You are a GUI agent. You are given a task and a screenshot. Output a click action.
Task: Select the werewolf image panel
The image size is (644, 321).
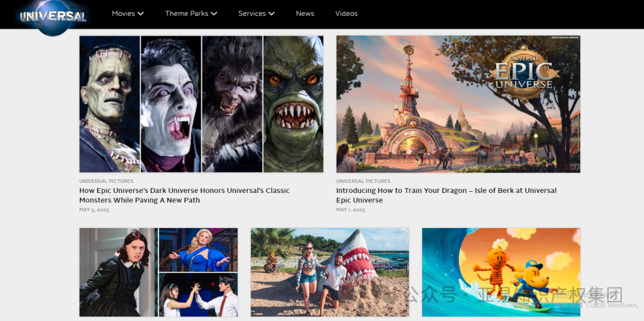click(x=232, y=104)
